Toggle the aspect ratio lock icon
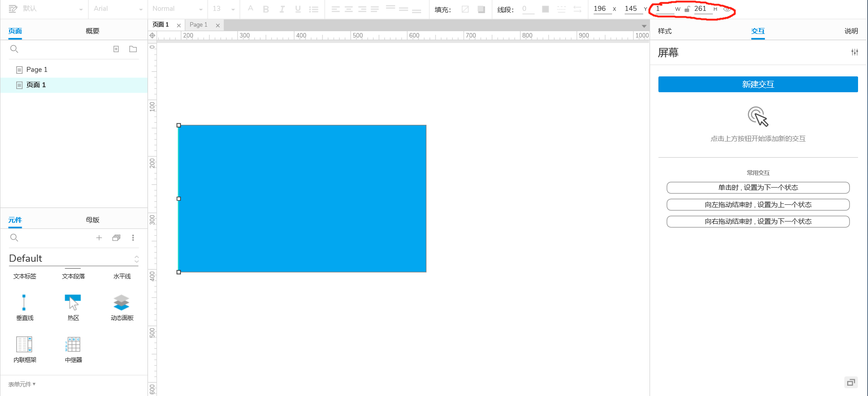Image resolution: width=868 pixels, height=396 pixels. click(687, 9)
